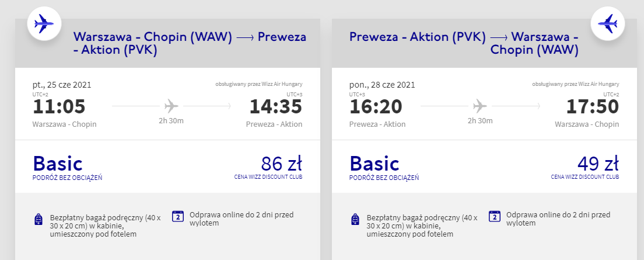Click the outbound flight airplane badge icon
644x260 pixels.
[x=44, y=24]
